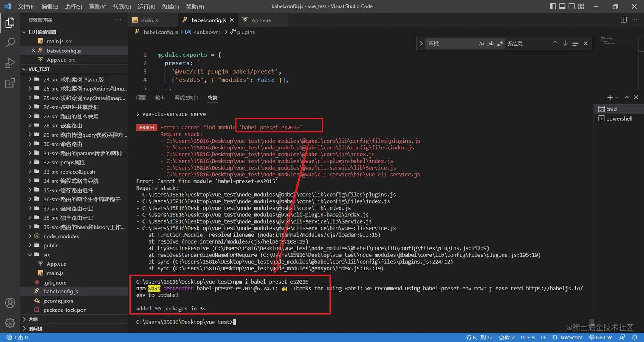
Task: Click in the 查找 find input field
Action: [451, 43]
